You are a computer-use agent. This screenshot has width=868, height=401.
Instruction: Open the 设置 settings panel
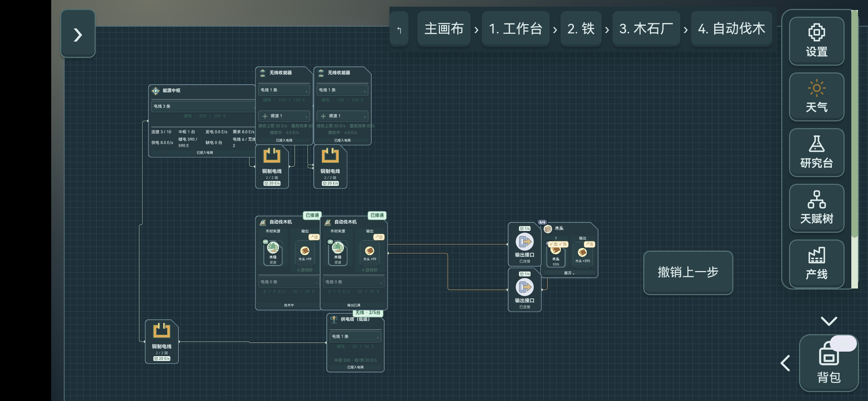coord(816,41)
